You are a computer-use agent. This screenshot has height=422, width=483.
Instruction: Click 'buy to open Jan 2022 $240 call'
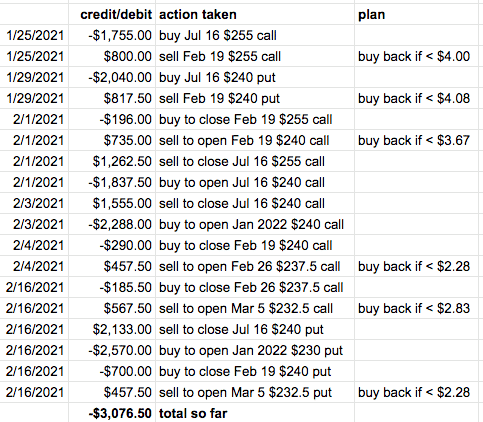(255, 224)
